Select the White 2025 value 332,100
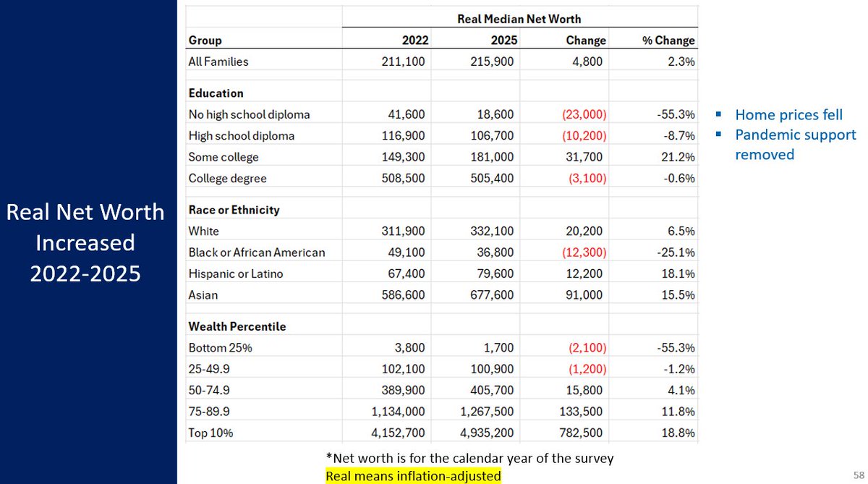The width and height of the screenshot is (868, 484). [x=493, y=231]
